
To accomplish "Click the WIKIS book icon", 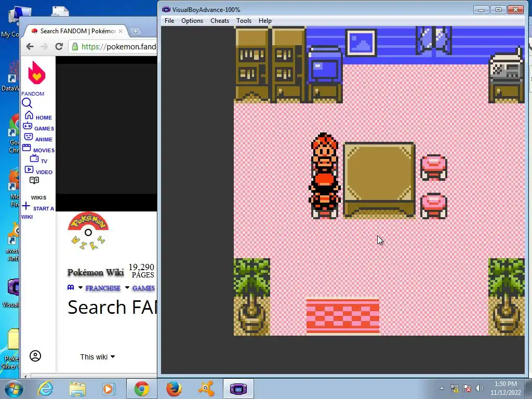I will pos(34,180).
